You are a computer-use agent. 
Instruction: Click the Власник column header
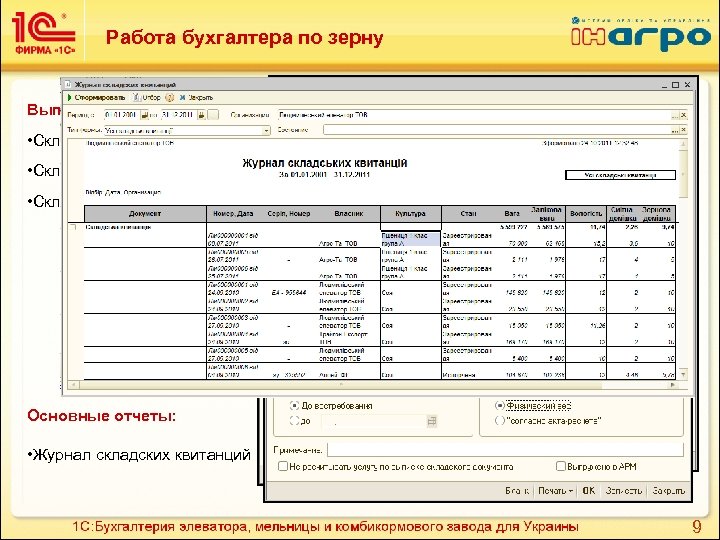coord(349,214)
